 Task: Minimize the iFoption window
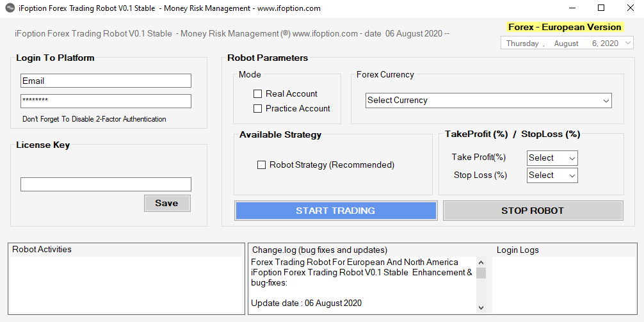click(x=572, y=8)
